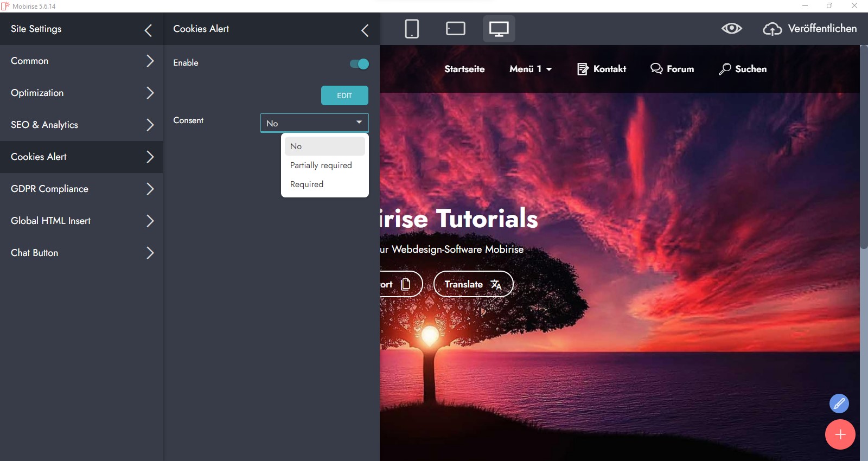Click the red plus add-block button
The width and height of the screenshot is (868, 461).
point(840,434)
